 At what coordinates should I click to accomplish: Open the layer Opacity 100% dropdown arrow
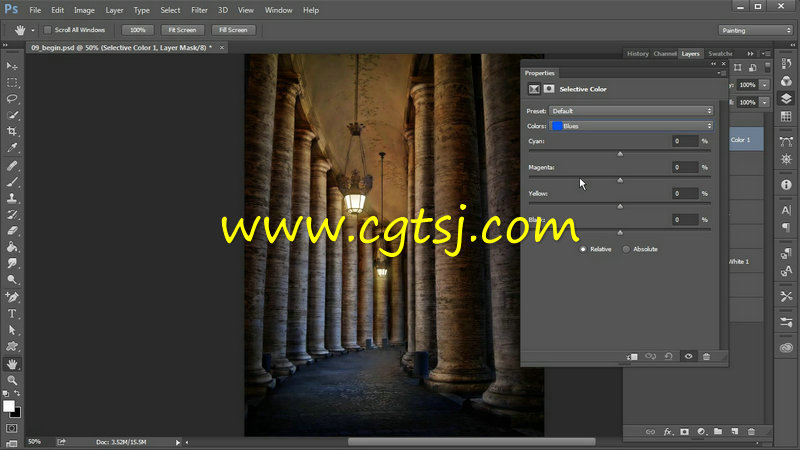click(x=764, y=85)
